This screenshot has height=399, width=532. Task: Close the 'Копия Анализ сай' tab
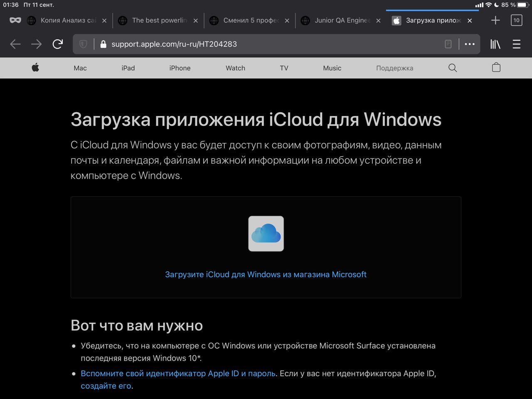104,20
